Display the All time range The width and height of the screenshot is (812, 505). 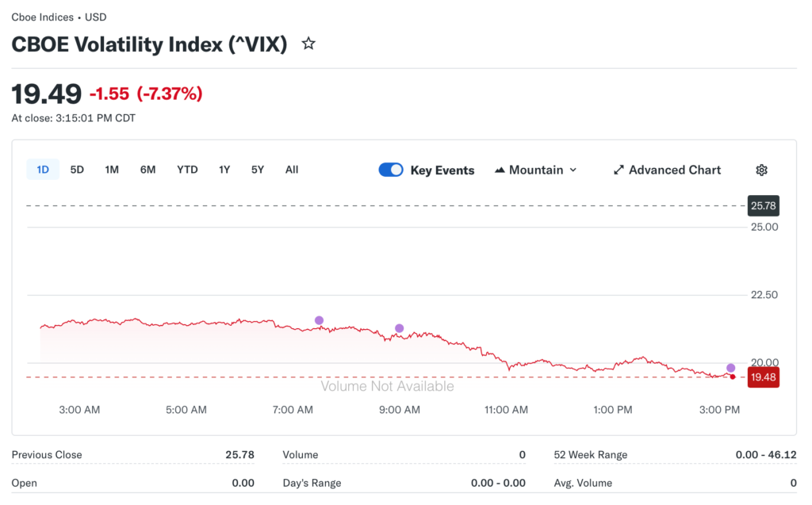292,170
